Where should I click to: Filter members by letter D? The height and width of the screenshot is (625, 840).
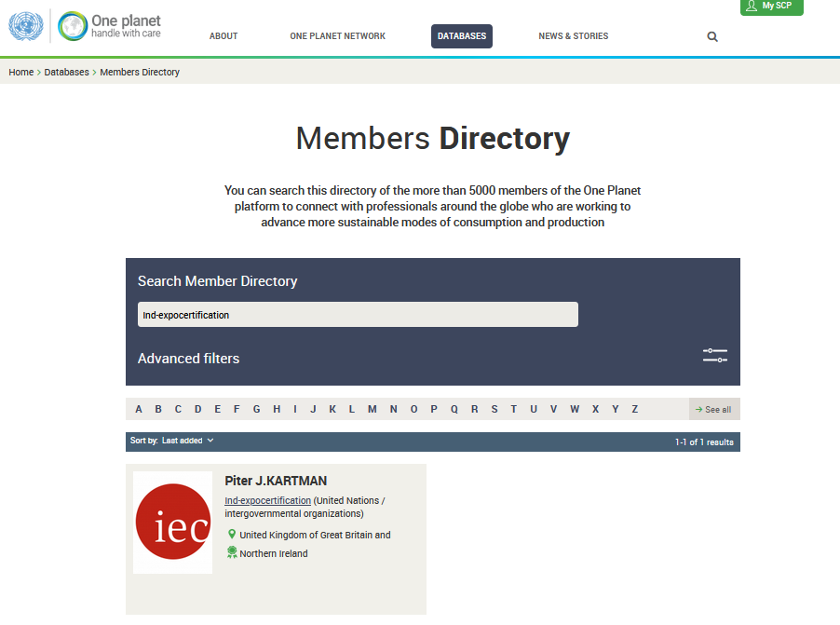click(197, 409)
